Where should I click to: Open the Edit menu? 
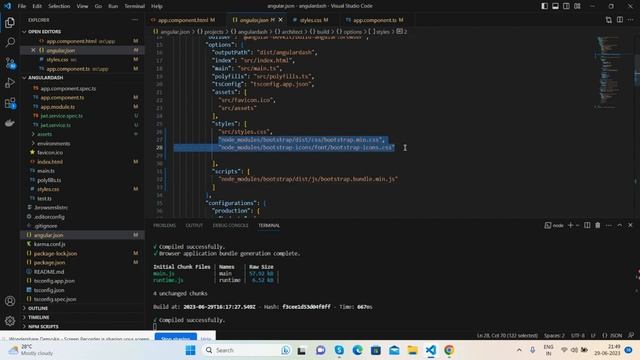[x=37, y=6]
